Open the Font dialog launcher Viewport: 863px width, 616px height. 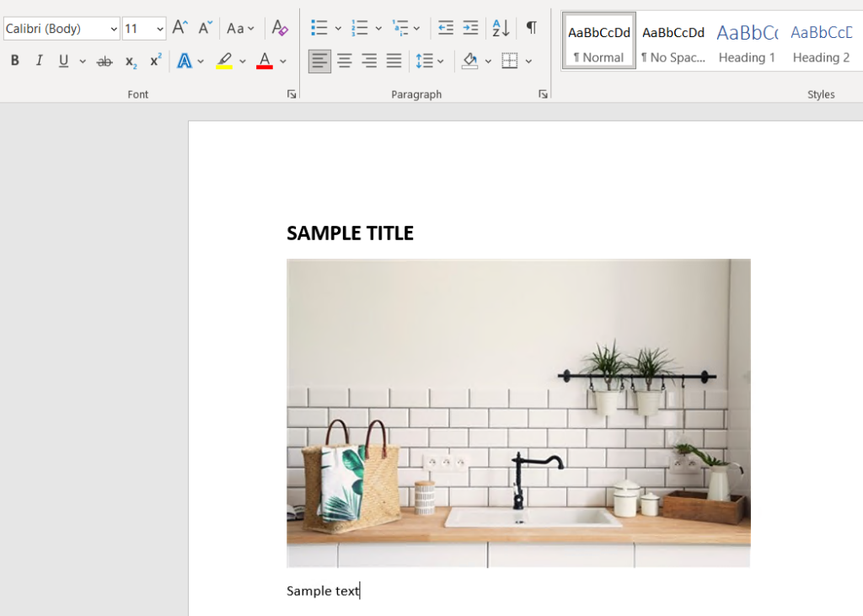[x=292, y=94]
